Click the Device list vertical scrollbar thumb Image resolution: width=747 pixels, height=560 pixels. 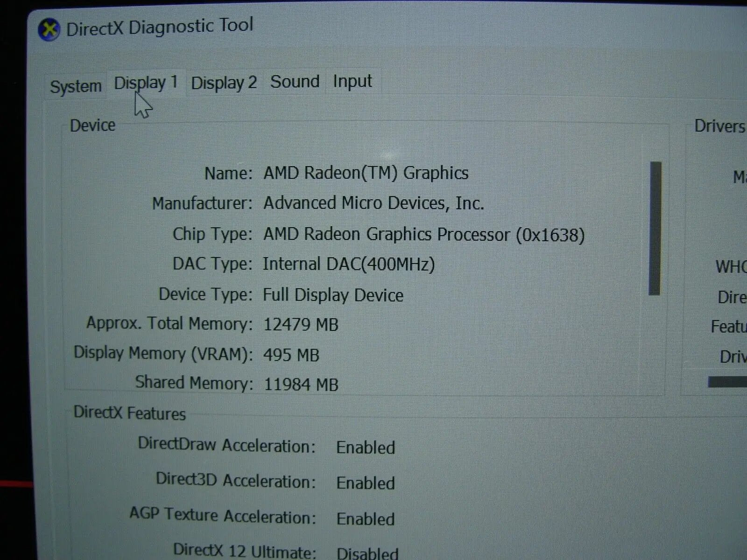click(x=655, y=228)
